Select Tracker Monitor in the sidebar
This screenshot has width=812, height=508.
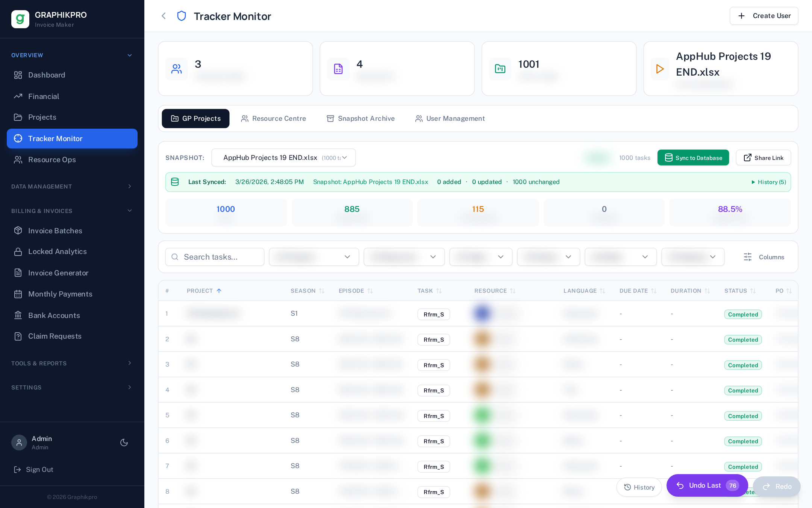[72, 138]
